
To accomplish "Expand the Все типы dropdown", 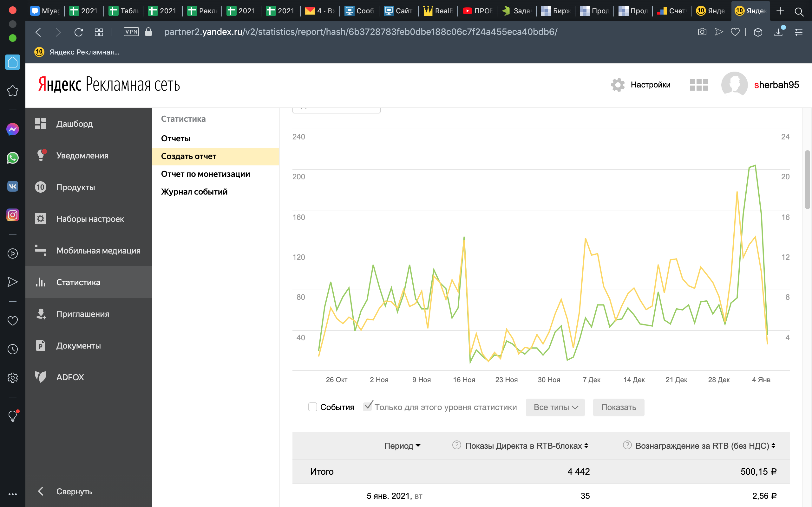I will [x=555, y=407].
